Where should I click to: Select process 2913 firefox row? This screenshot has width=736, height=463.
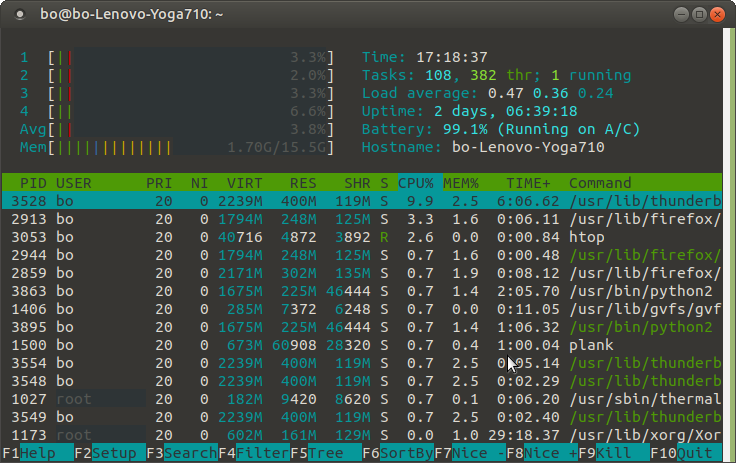tap(362, 219)
